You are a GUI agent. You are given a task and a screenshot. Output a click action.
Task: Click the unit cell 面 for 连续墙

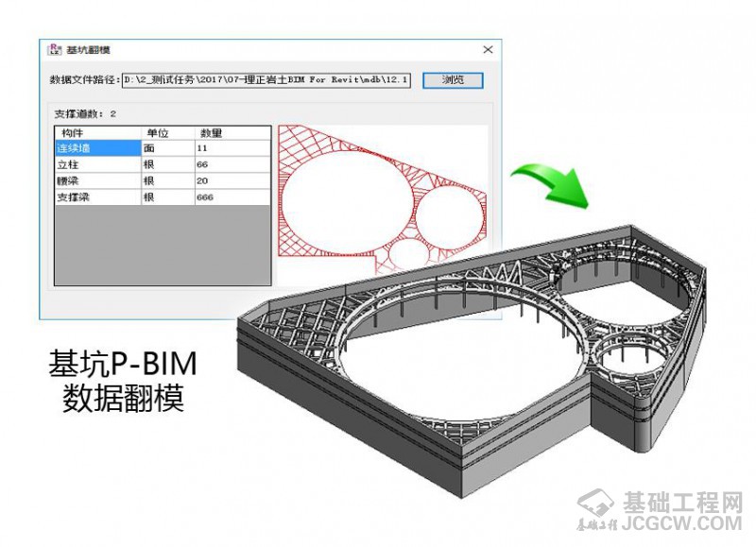[x=166, y=148]
